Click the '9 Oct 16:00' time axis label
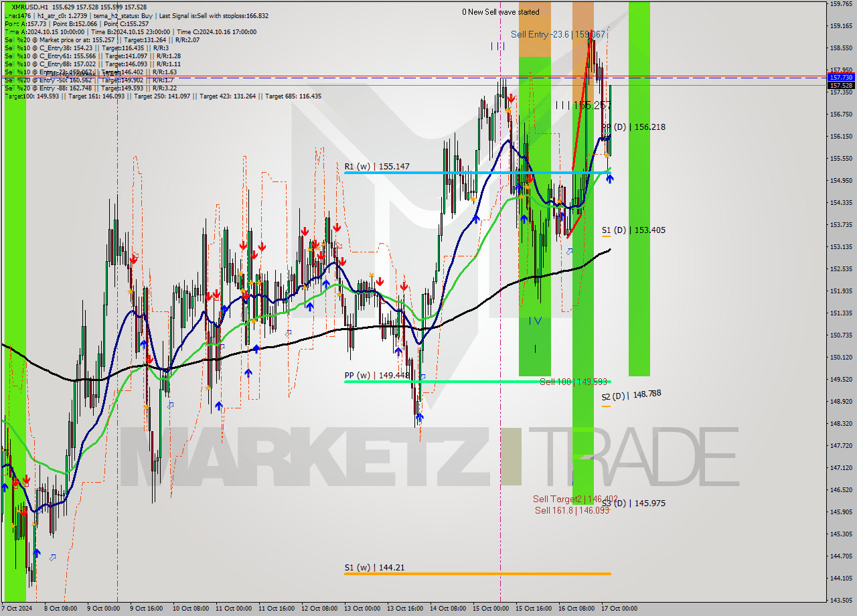This screenshot has width=857, height=616. pyautogui.click(x=147, y=609)
